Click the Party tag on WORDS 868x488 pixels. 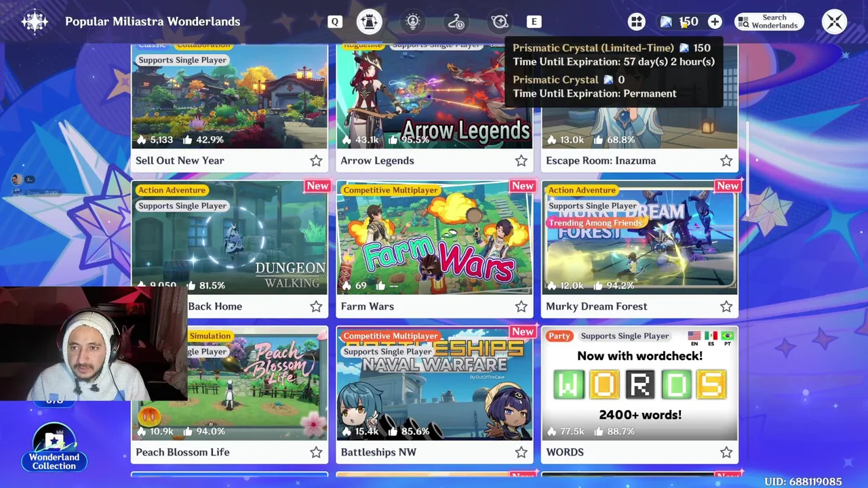coord(559,336)
